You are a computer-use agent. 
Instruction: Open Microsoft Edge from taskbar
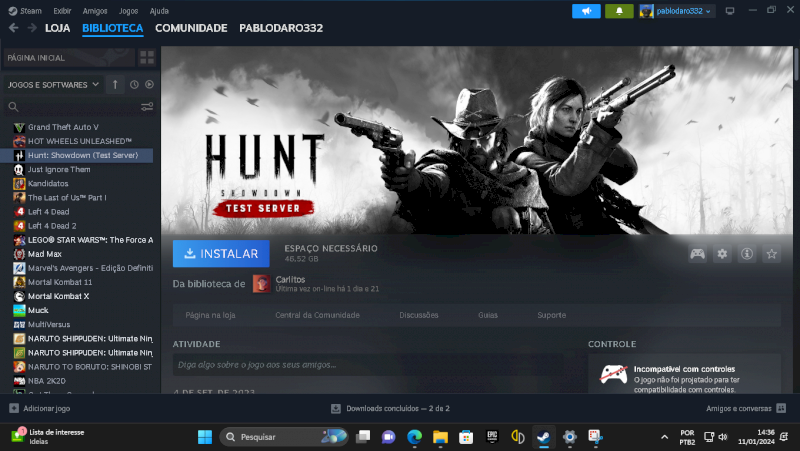point(414,437)
